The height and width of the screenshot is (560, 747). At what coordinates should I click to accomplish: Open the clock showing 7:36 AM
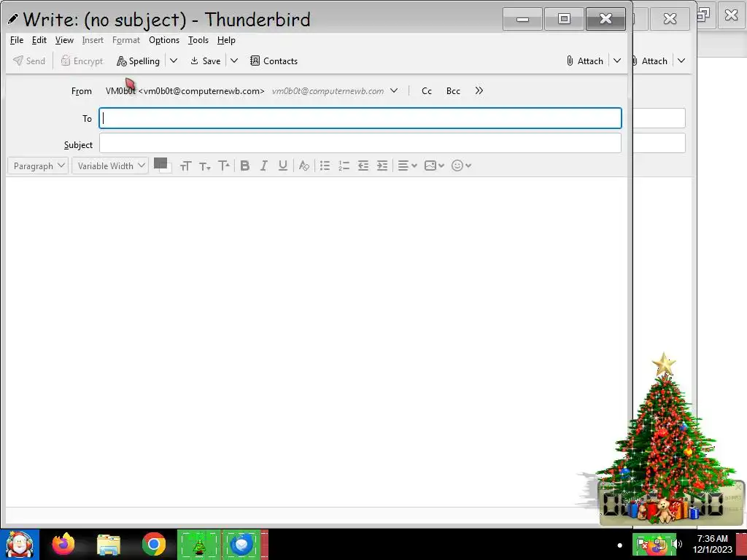coord(712,544)
